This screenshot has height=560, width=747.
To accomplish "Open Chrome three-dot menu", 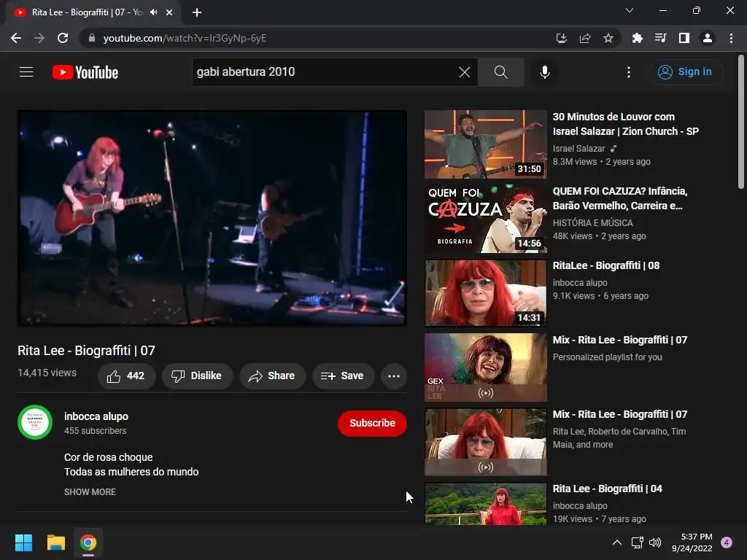I will 731,38.
